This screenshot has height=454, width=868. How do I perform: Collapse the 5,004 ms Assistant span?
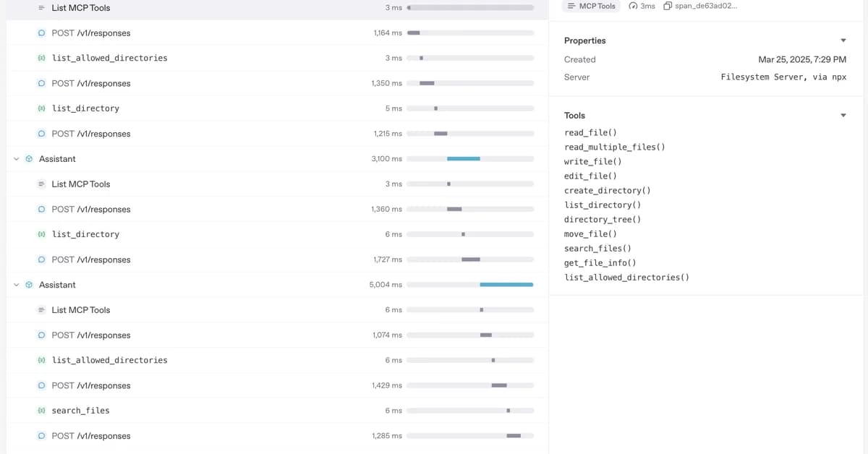[17, 285]
